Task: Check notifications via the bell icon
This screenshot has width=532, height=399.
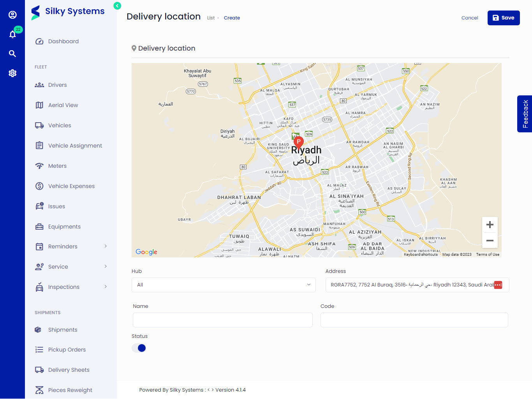Action: point(12,34)
